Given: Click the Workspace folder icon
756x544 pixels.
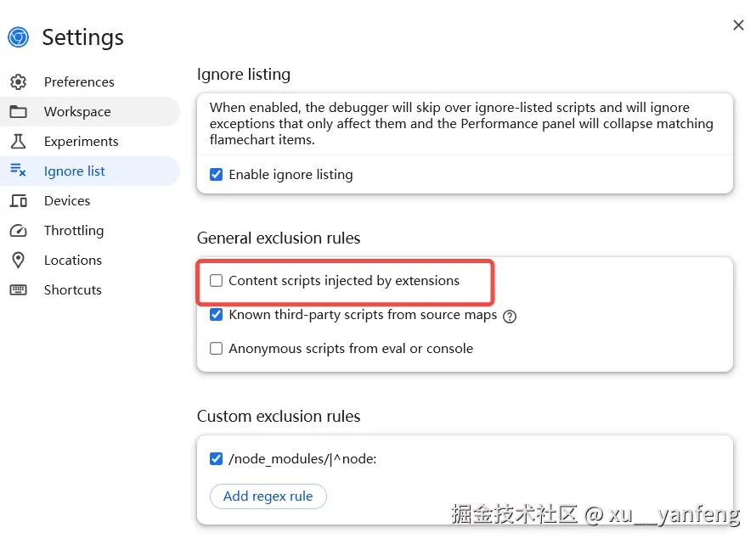Looking at the screenshot, I should coord(18,112).
